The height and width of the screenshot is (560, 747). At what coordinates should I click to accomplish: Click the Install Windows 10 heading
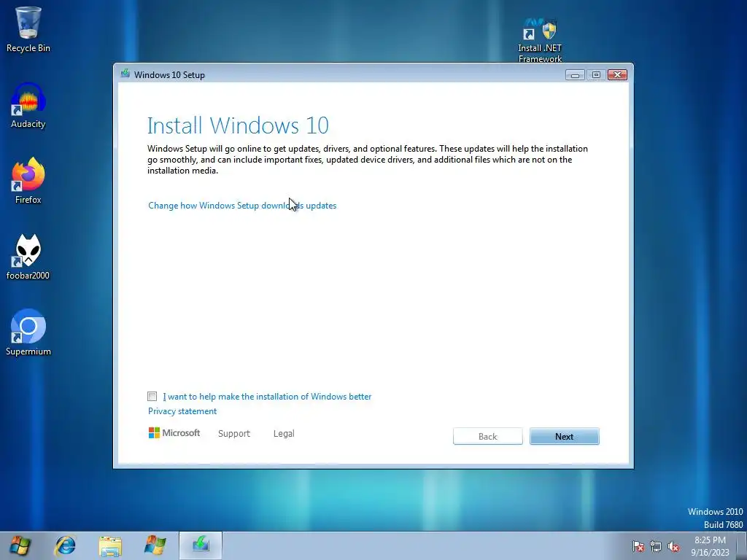pos(238,125)
